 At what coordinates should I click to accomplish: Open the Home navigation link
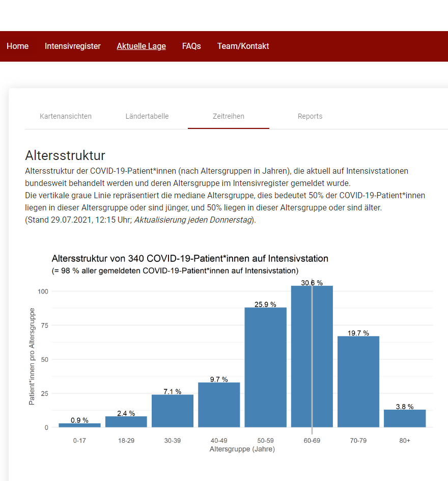(x=17, y=46)
